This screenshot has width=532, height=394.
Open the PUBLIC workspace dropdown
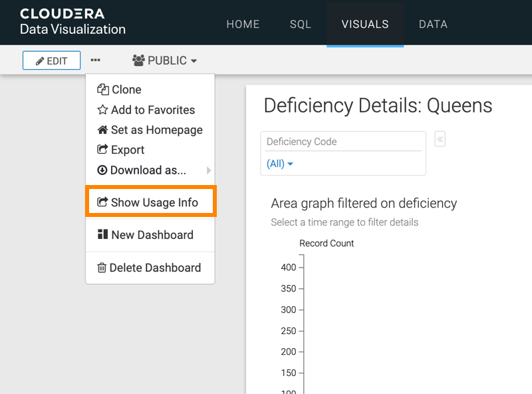point(165,61)
